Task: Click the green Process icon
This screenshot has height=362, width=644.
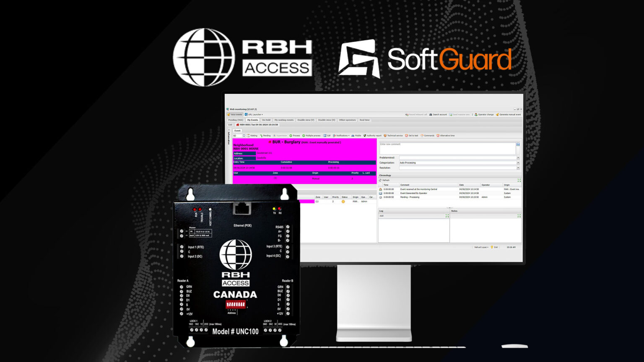Action: (291, 136)
